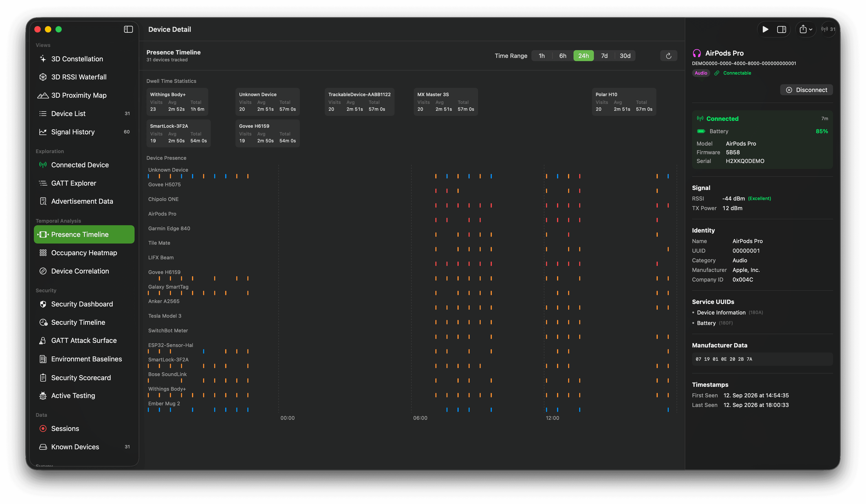Open Occupancy Heatmap
866x504 pixels.
(x=84, y=253)
